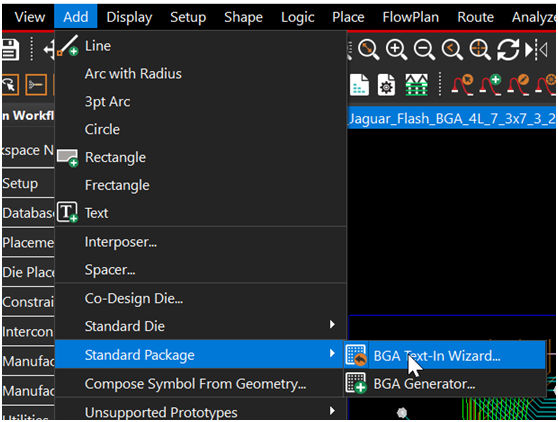The image size is (558, 422).
Task: Open the Shape menu
Action: (243, 17)
